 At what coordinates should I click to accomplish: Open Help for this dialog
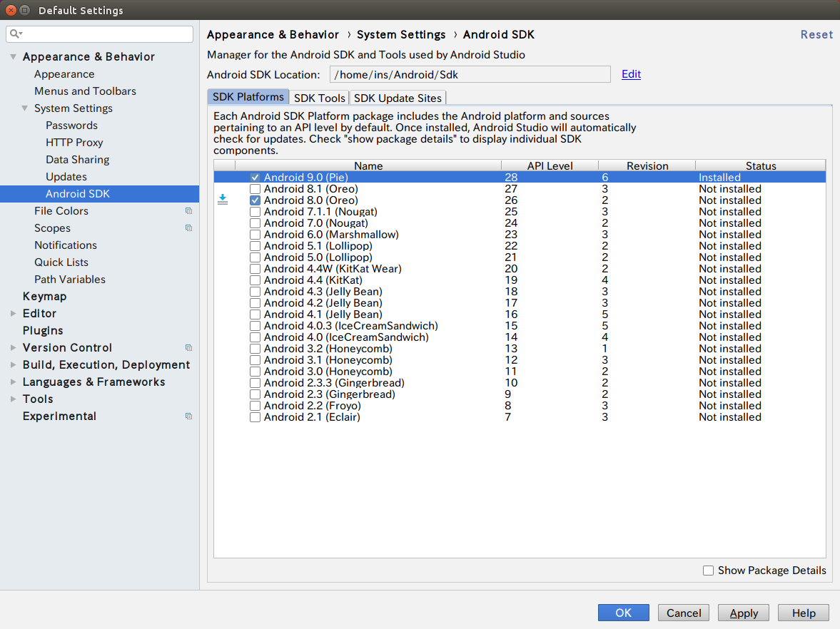tap(804, 613)
